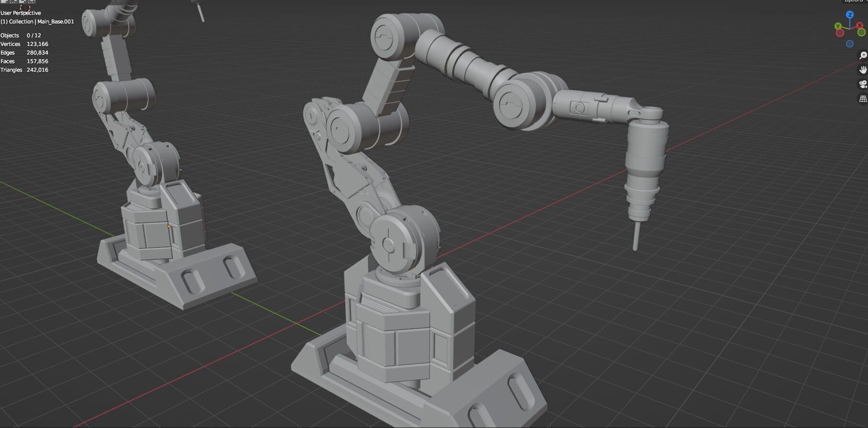Click the unlabeled blue negative Z gizmo circle
The width and height of the screenshot is (868, 428).
tap(850, 44)
